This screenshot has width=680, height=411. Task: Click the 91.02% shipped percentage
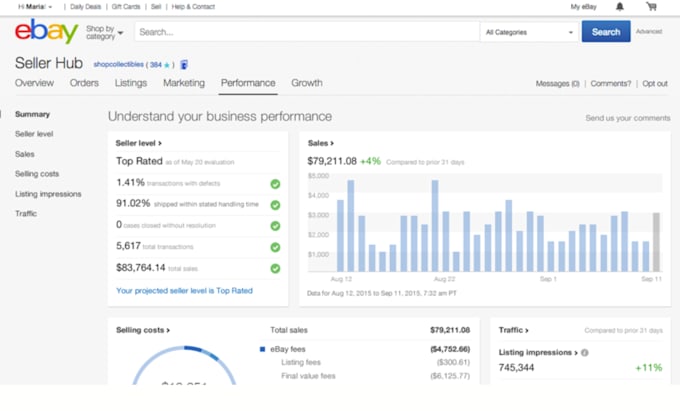click(x=133, y=203)
